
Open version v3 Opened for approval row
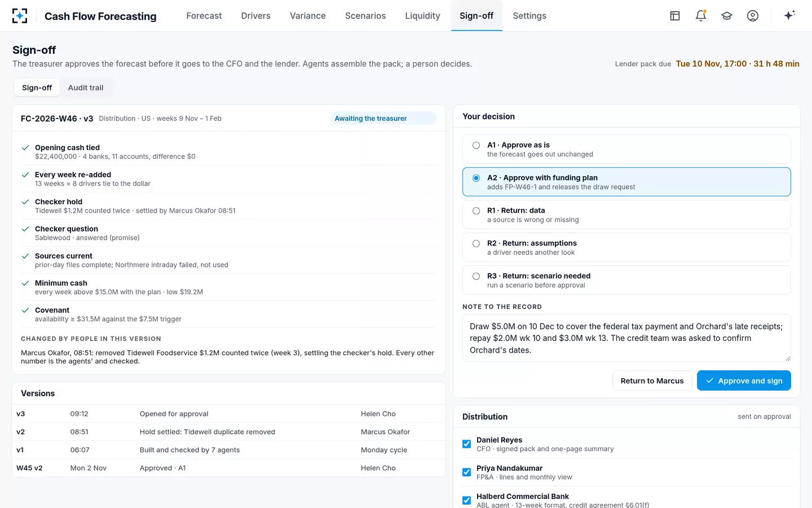click(x=228, y=414)
